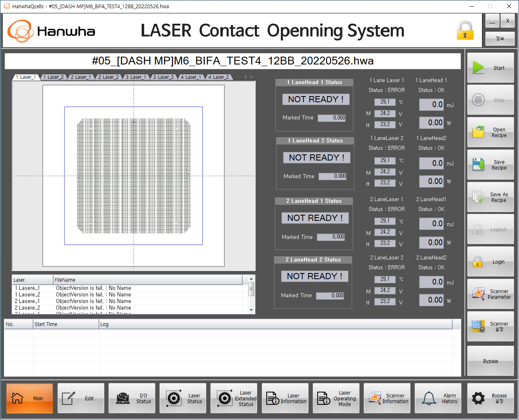This screenshot has height=420, width=519.
Task: Open Edit pencil icon
Action: 68,398
